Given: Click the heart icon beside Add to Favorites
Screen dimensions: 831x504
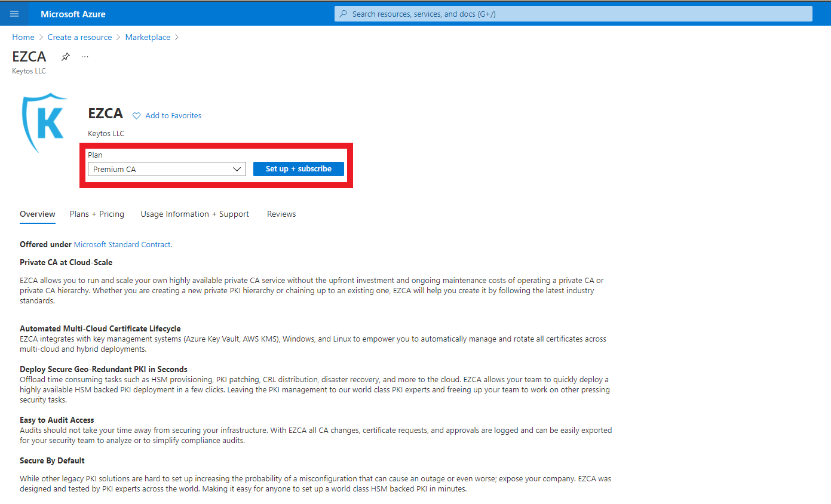Looking at the screenshot, I should point(136,116).
